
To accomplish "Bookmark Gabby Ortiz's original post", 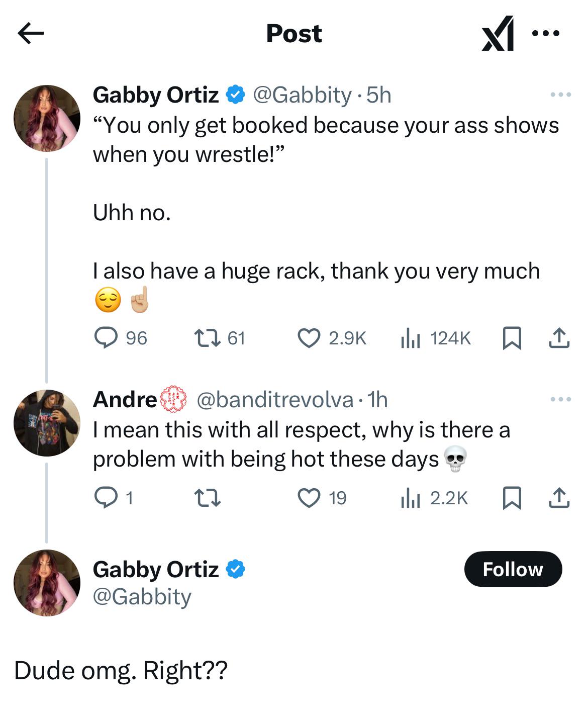I will (512, 338).
